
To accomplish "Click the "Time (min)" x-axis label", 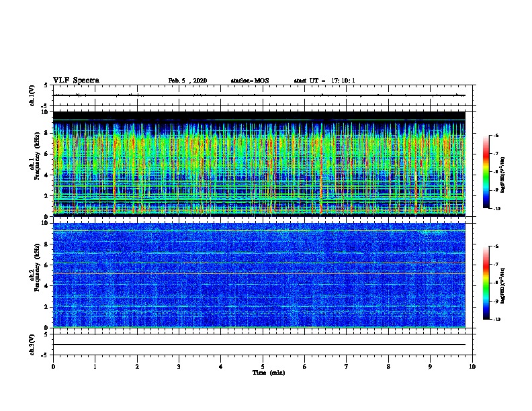I will [x=269, y=373].
